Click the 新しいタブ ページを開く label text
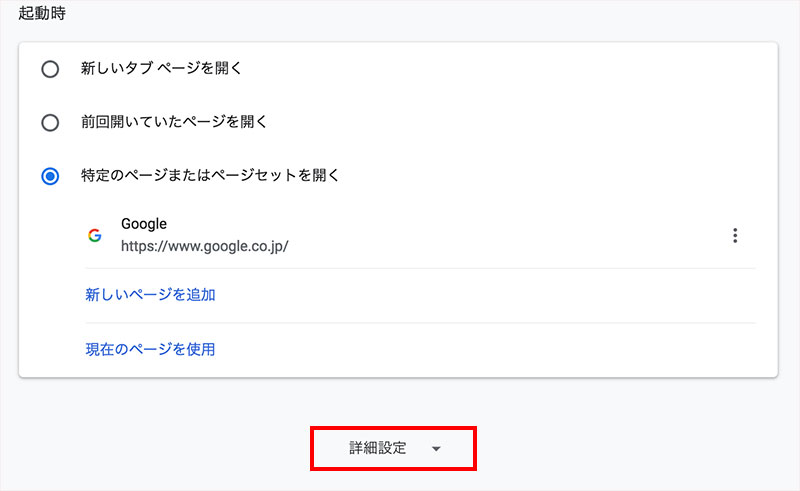Screen dimensions: 800x491 (x=162, y=69)
